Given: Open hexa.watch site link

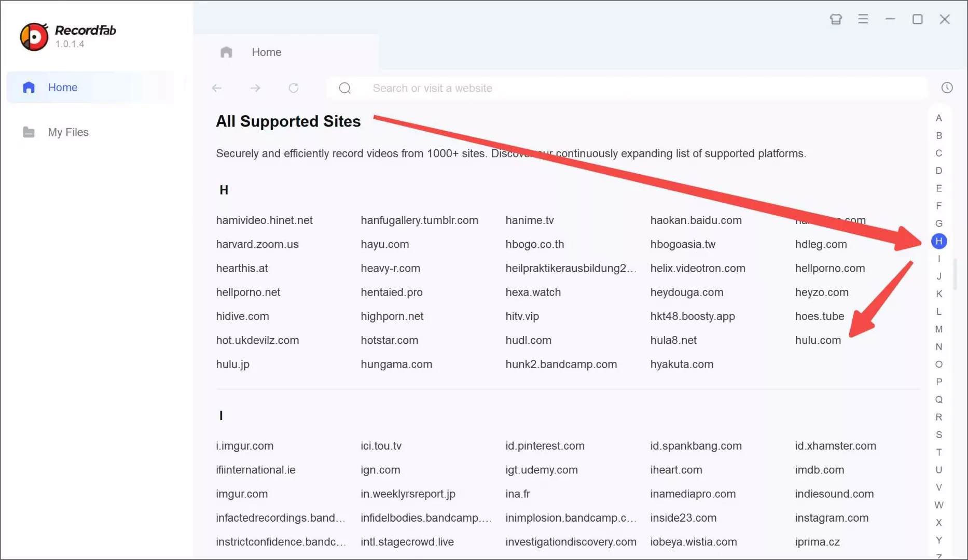Looking at the screenshot, I should tap(533, 292).
